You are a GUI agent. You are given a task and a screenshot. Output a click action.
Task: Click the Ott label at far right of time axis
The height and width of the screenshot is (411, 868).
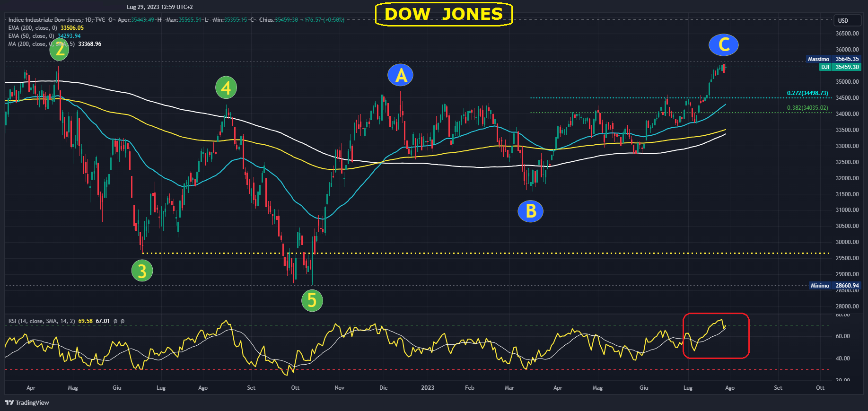tap(820, 388)
